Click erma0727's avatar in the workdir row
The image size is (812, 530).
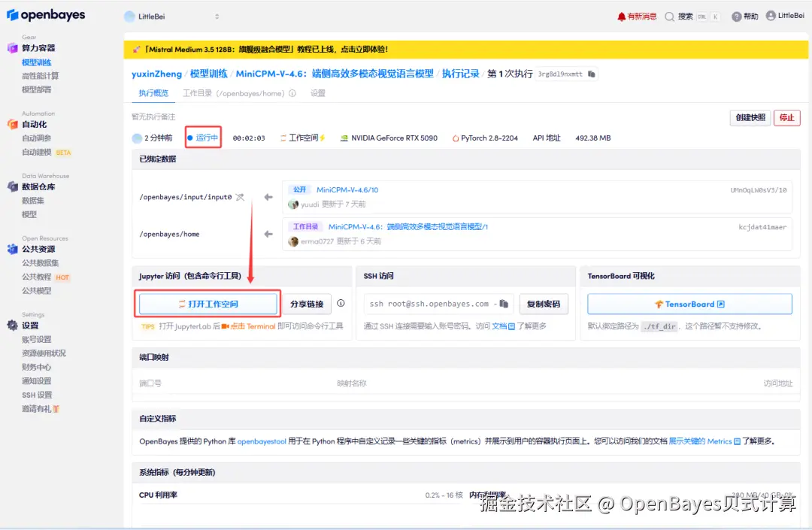[293, 241]
